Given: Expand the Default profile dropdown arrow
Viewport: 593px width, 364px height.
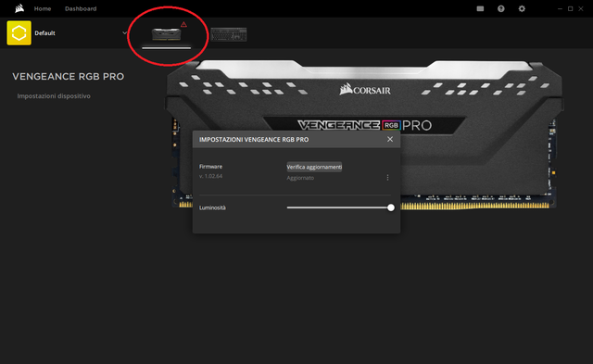Looking at the screenshot, I should pos(124,33).
